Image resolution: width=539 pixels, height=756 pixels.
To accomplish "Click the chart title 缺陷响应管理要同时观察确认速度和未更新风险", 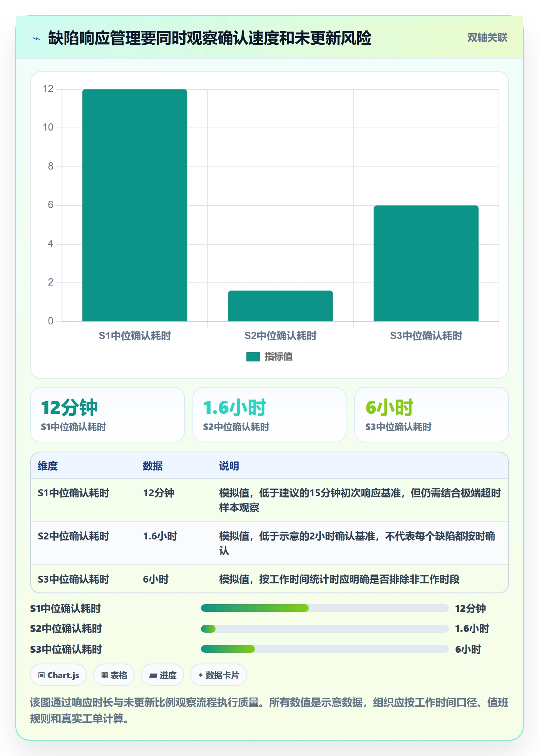I will pyautogui.click(x=210, y=38).
